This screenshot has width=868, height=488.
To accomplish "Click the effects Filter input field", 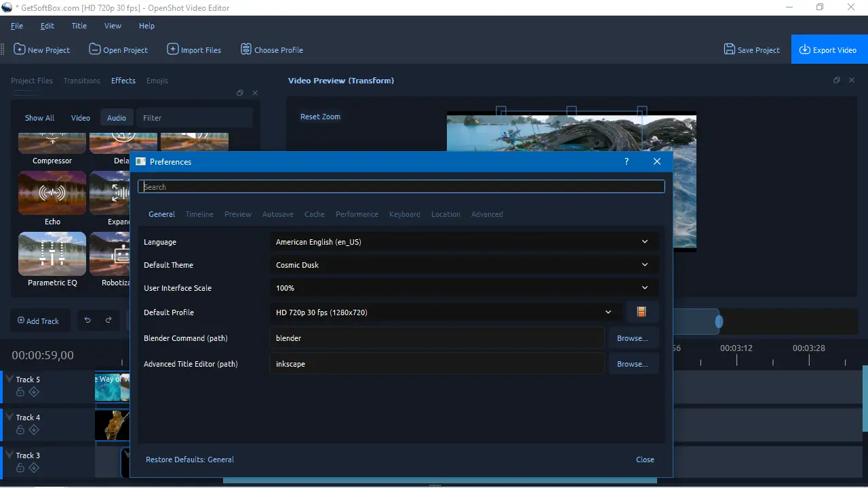I will [195, 117].
